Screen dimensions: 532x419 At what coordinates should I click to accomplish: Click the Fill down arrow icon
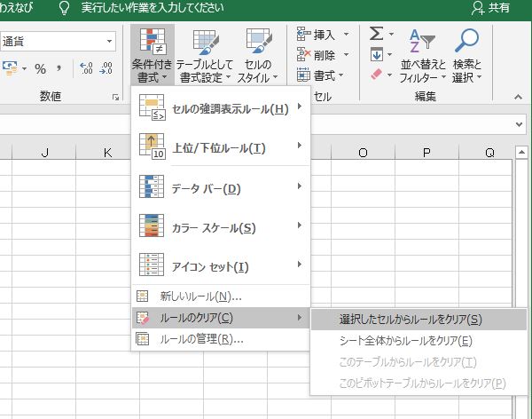point(377,54)
